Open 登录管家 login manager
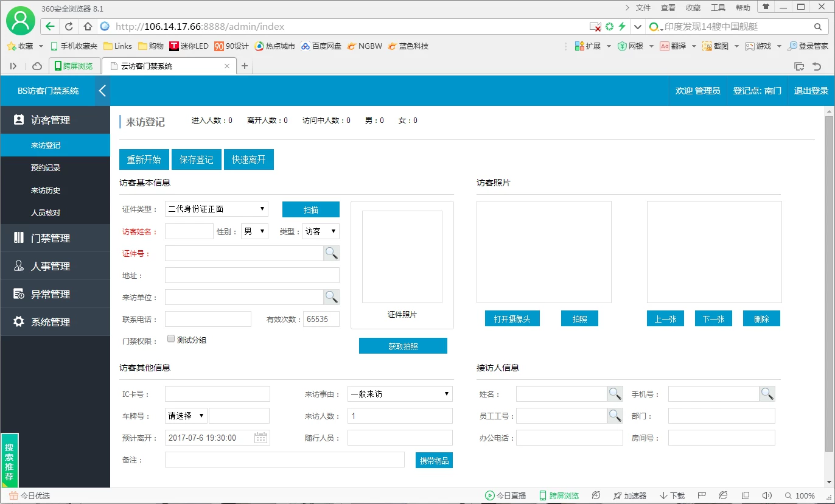Viewport: 835px width, 504px height. tap(808, 46)
